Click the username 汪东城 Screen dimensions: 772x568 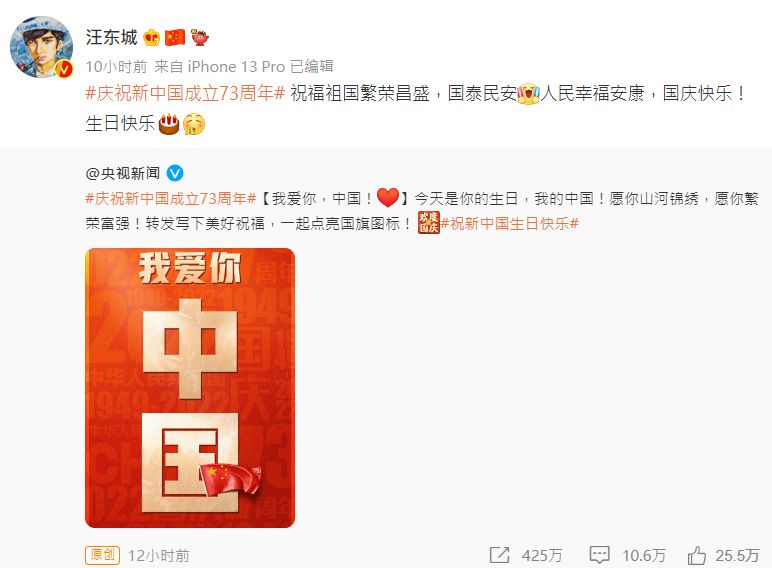coord(111,37)
